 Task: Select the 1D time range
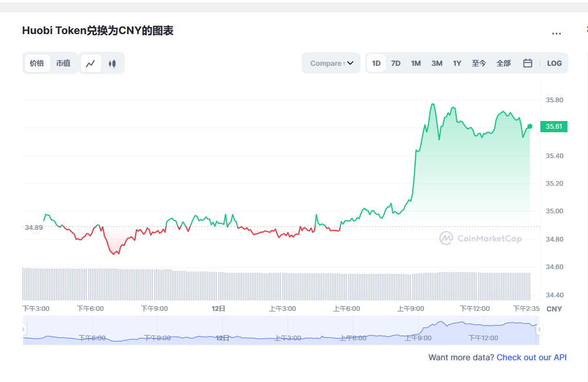(x=376, y=63)
